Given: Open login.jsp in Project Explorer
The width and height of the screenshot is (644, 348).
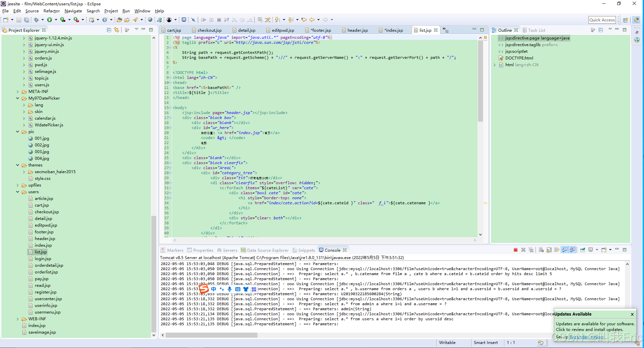Looking at the screenshot, I should click(x=43, y=259).
